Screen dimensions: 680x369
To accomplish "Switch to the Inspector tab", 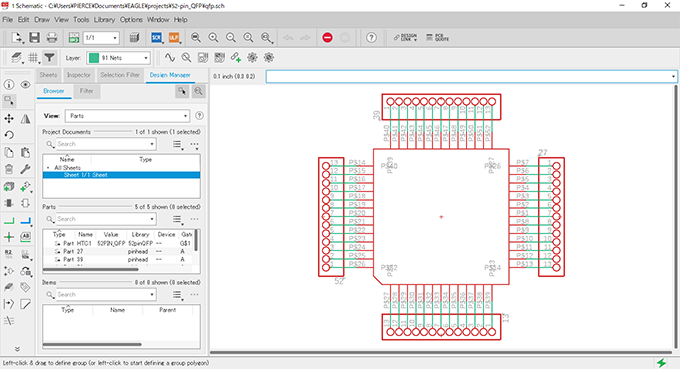I will tap(78, 75).
